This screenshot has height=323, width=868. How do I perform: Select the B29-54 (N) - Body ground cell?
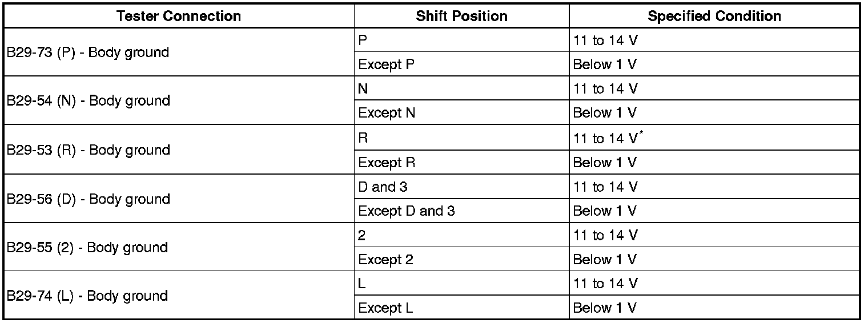[88, 101]
